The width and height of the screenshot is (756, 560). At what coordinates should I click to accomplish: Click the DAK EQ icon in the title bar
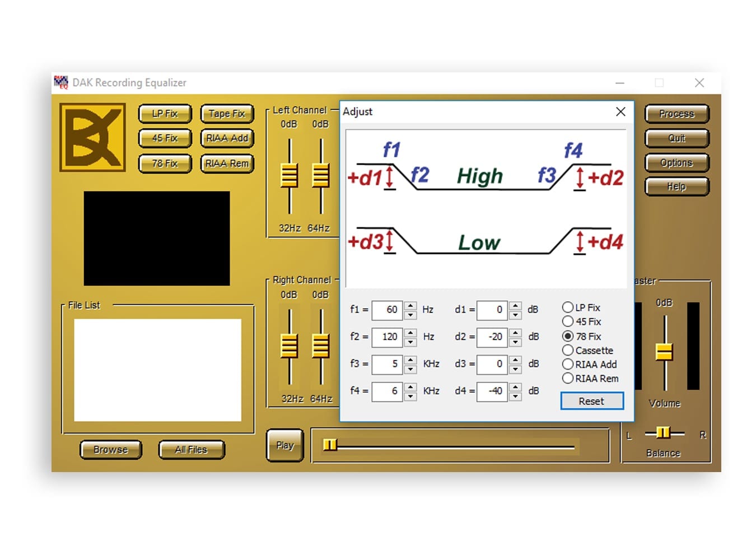coord(62,82)
